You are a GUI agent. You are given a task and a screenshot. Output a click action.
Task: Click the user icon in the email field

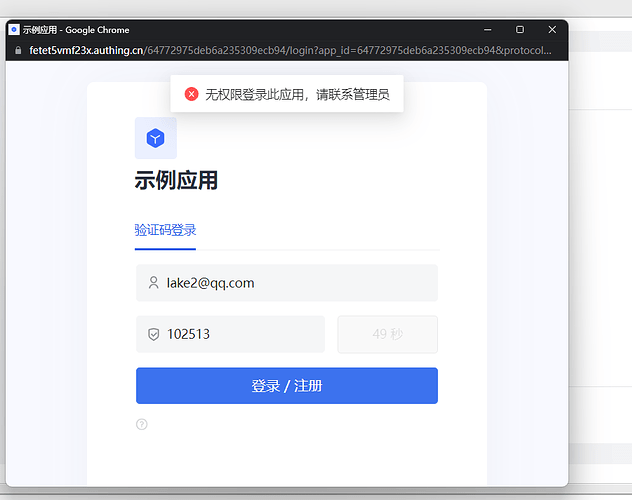[153, 283]
